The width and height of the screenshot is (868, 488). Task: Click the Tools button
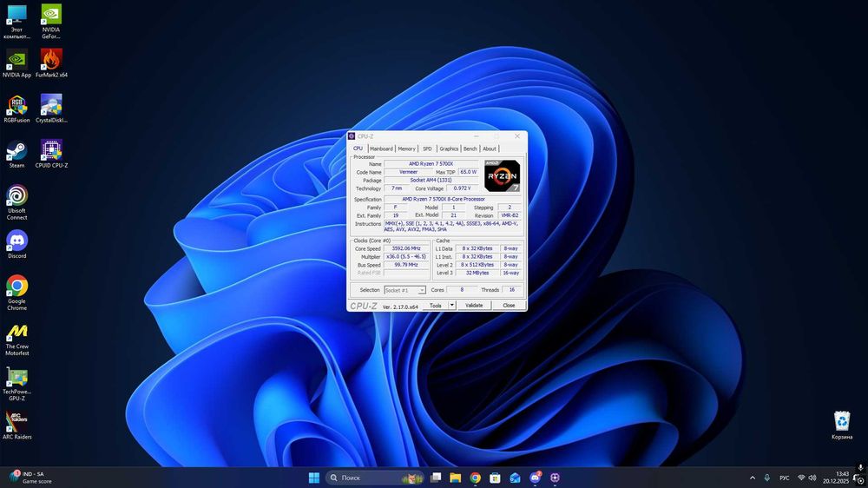[x=436, y=305]
